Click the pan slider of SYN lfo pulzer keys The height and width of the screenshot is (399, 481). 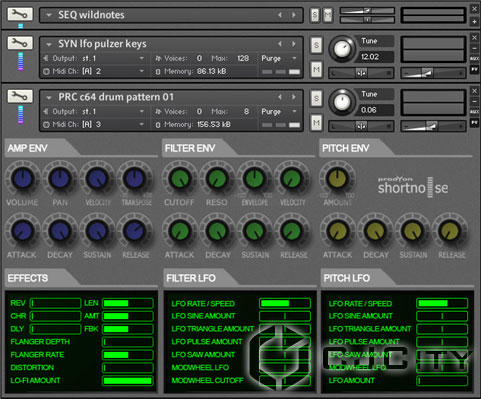361,73
